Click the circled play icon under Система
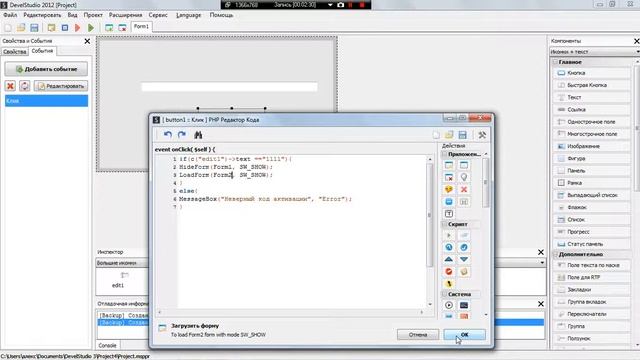Image resolution: width=640 pixels, height=360 pixels. 449,305
